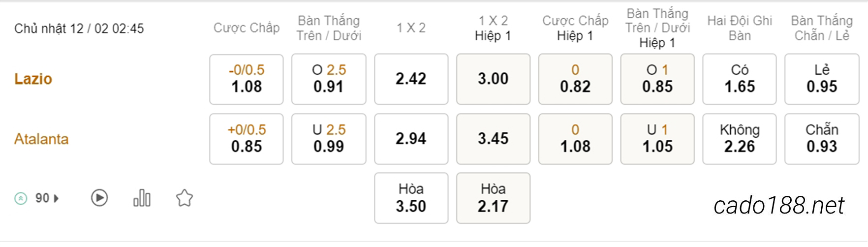Choose Atalanta win 1X2 odds 2.94

[411, 139]
